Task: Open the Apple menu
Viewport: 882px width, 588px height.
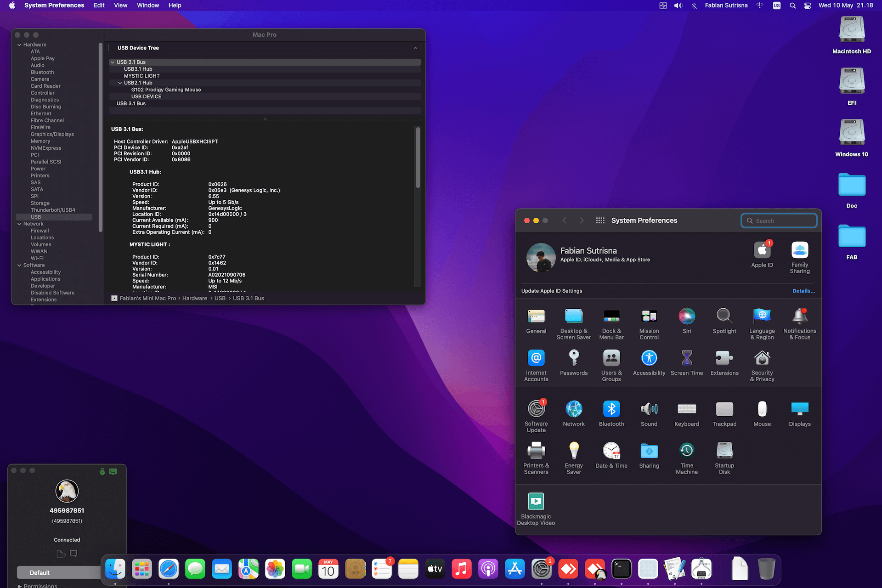Action: (x=12, y=6)
